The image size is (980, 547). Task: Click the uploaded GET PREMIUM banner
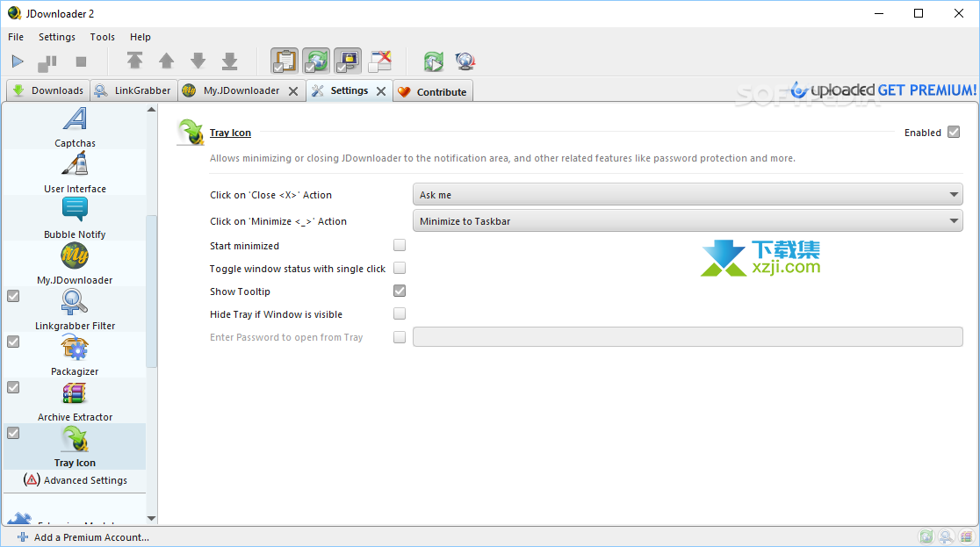click(x=883, y=90)
